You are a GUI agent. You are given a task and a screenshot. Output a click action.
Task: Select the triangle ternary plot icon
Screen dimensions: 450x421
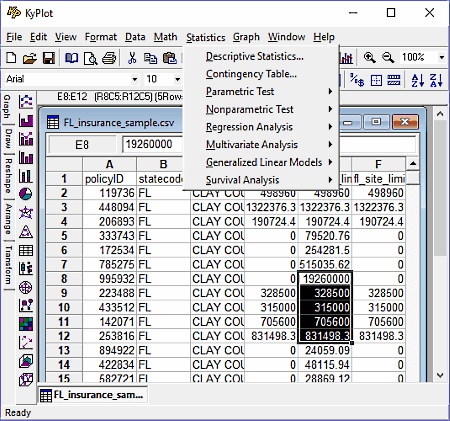coord(26,231)
